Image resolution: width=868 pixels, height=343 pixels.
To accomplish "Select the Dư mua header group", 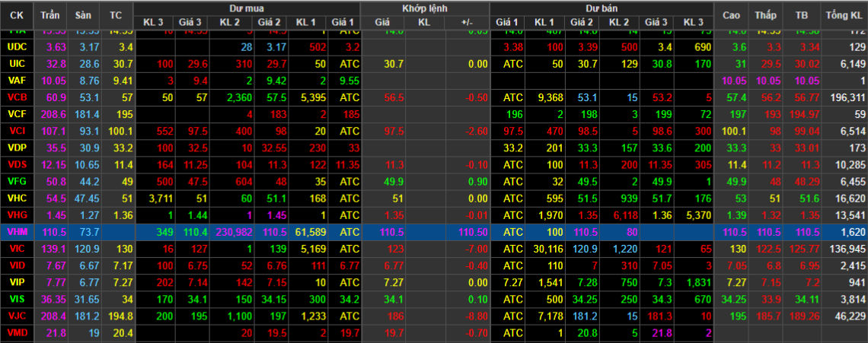I will click(x=246, y=8).
